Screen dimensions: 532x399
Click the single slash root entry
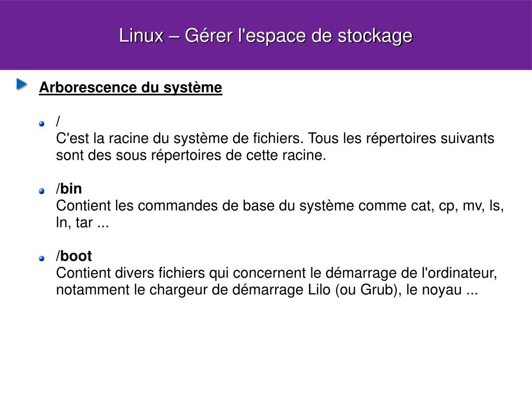58,121
